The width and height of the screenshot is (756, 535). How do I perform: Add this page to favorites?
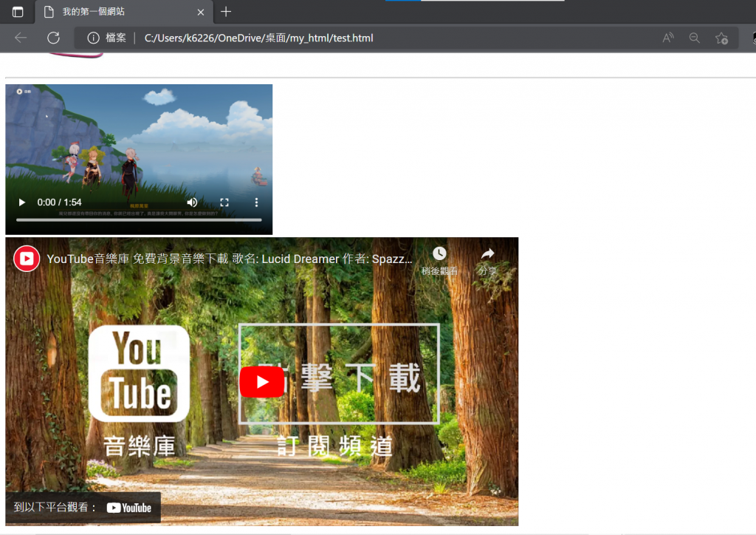pos(721,38)
